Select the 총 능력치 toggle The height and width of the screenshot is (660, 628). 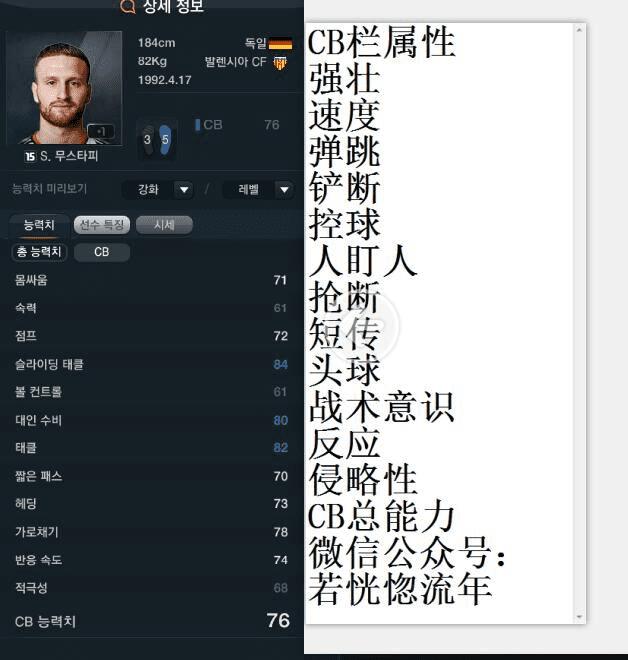(x=39, y=252)
